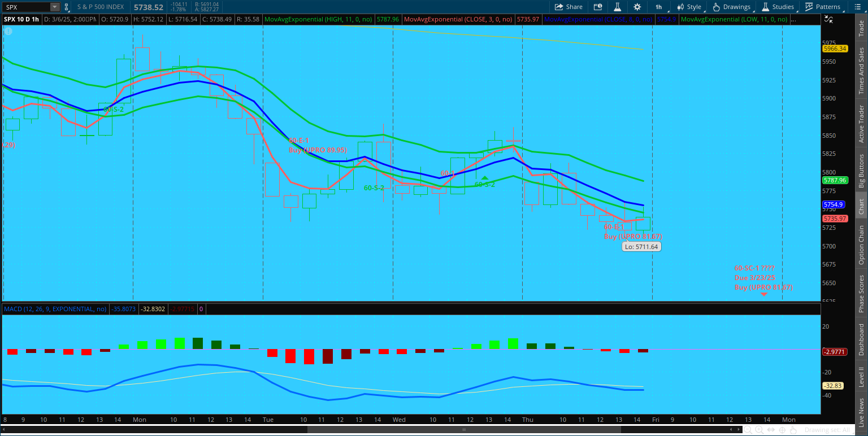Click the 5787.96 green price bubble
The width and height of the screenshot is (868, 436).
click(x=835, y=180)
